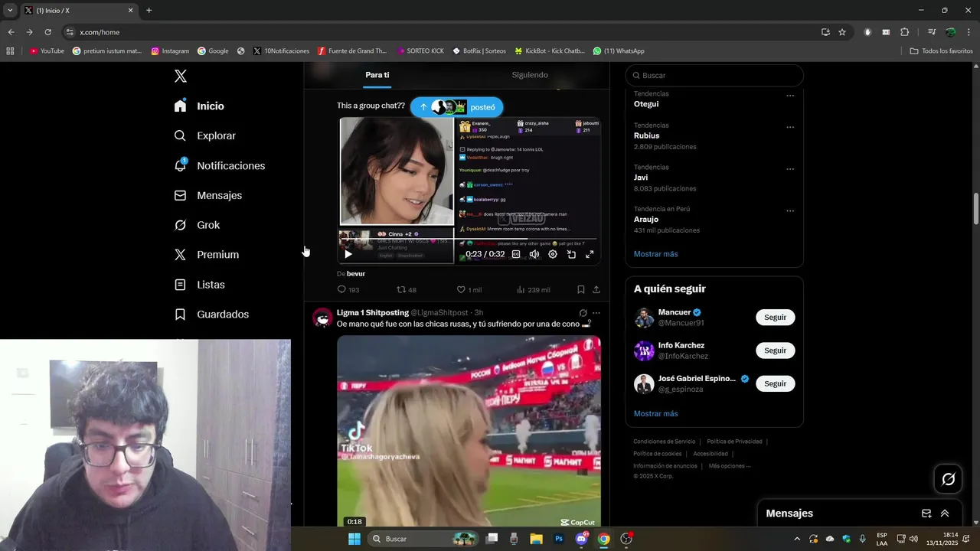The image size is (980, 551).
Task: Open Explorar in the sidebar
Action: click(x=204, y=135)
